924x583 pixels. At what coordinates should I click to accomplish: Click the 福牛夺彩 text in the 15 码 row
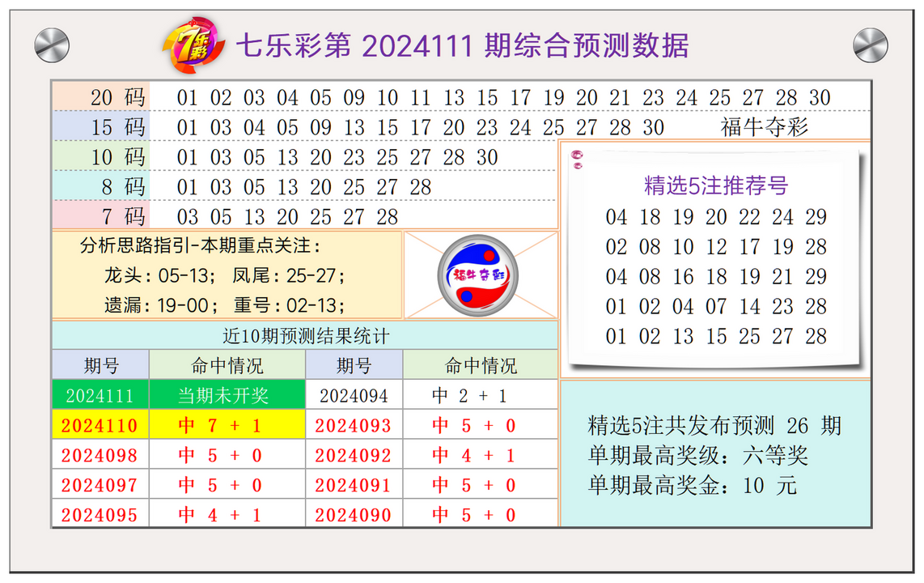click(765, 127)
